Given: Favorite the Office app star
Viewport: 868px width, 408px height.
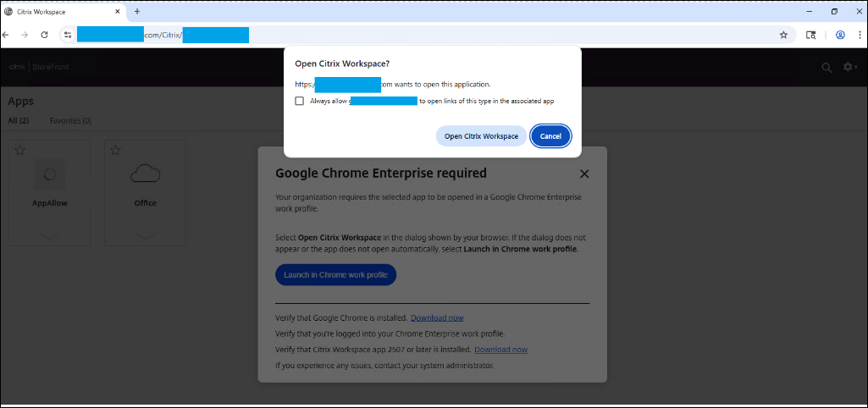Looking at the screenshot, I should (115, 150).
